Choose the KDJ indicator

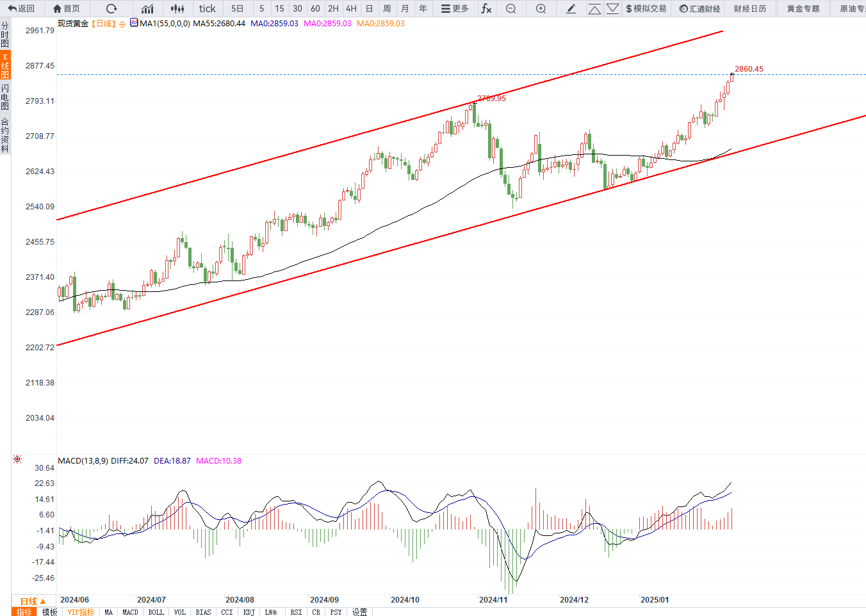click(x=249, y=612)
